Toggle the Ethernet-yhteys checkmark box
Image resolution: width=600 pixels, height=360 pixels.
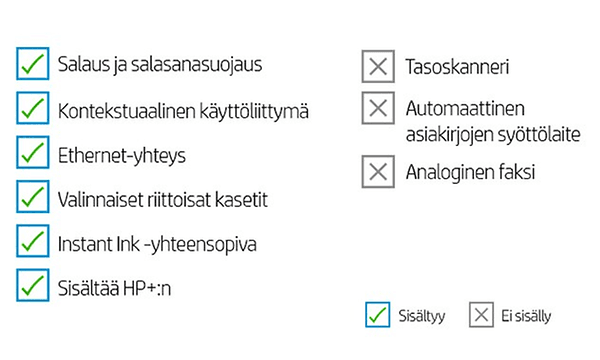tap(33, 152)
